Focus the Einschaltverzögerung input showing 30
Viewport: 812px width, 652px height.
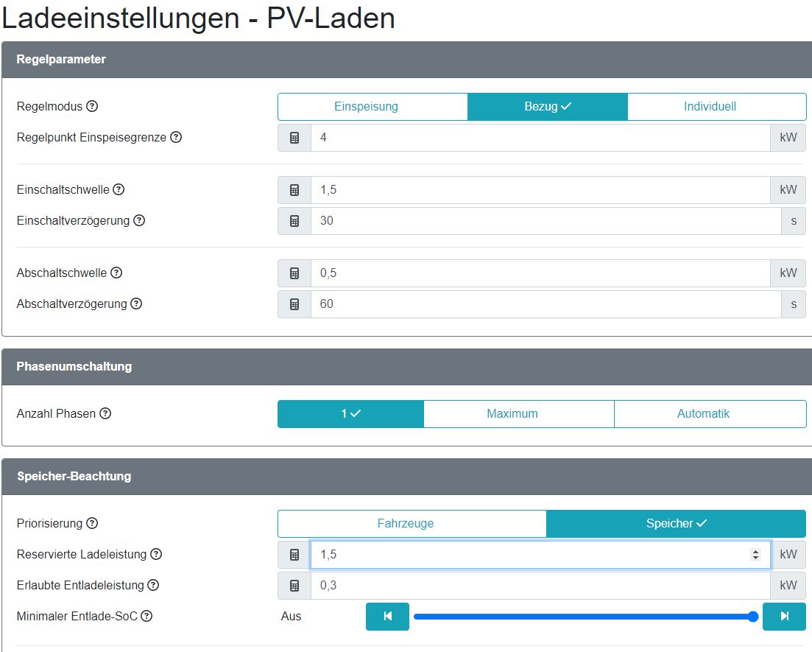546,221
